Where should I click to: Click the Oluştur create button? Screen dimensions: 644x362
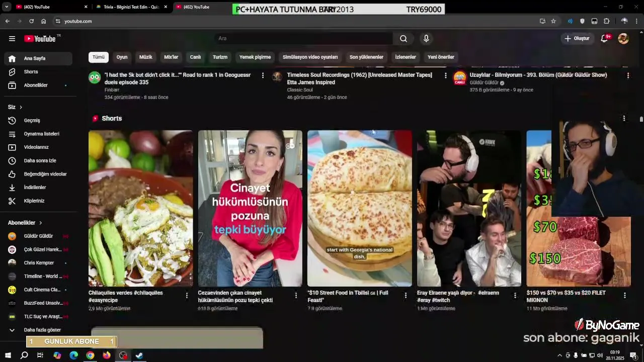coord(577,39)
